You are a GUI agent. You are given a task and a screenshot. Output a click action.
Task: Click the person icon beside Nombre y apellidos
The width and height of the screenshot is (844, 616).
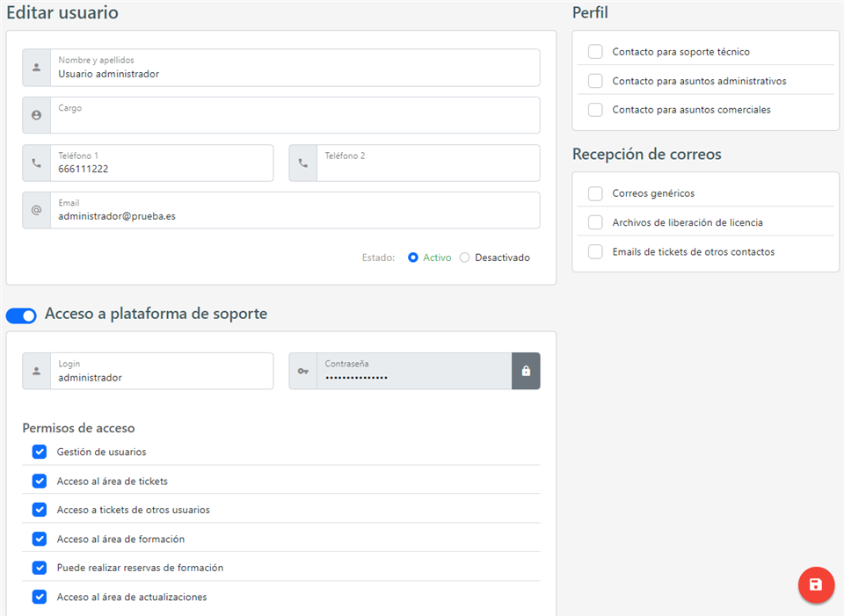pyautogui.click(x=36, y=68)
